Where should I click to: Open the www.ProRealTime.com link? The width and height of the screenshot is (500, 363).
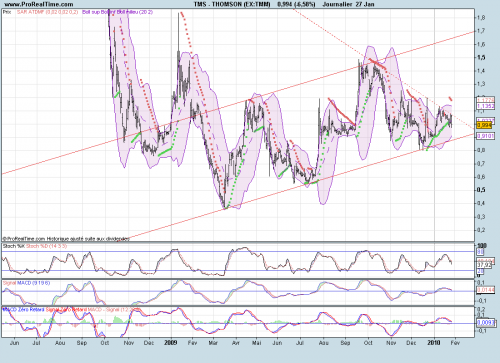[x=39, y=4]
